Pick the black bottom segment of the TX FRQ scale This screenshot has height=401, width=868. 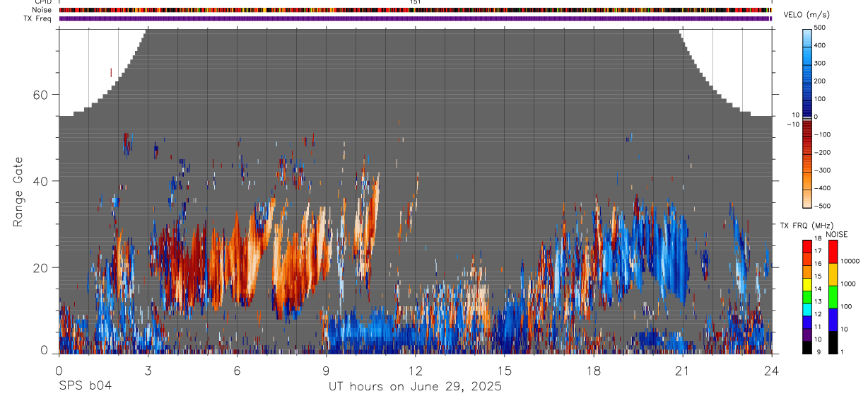click(x=807, y=347)
